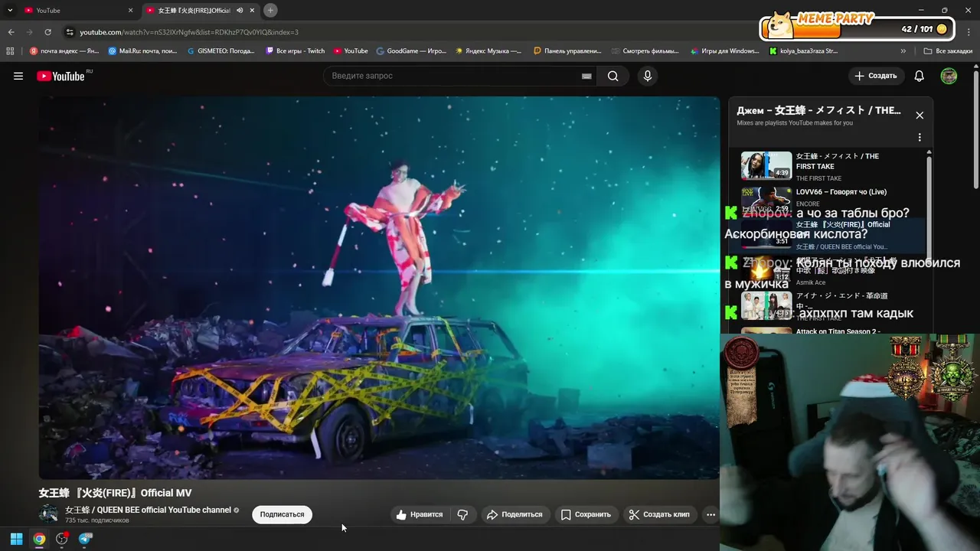Viewport: 980px width, 551px height.
Task: Like the video with Нравится button
Action: [x=420, y=514]
